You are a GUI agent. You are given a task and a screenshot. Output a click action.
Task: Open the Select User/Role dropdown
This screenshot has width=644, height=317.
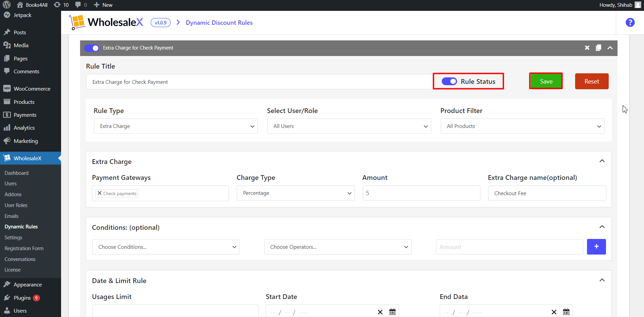(x=349, y=126)
